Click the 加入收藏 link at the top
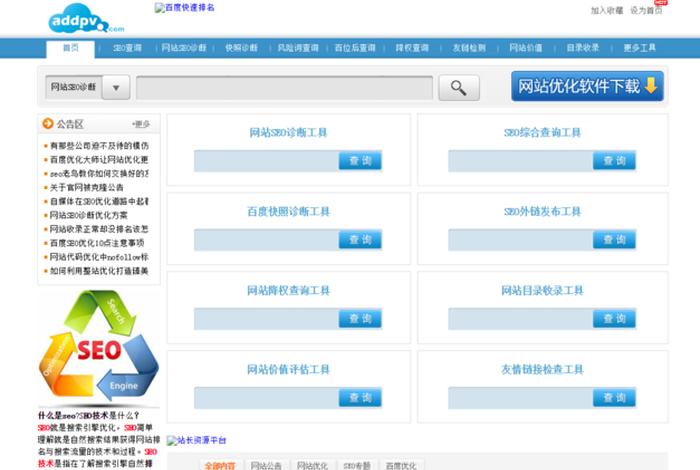Screen dimensions: 700x470 coord(607,10)
